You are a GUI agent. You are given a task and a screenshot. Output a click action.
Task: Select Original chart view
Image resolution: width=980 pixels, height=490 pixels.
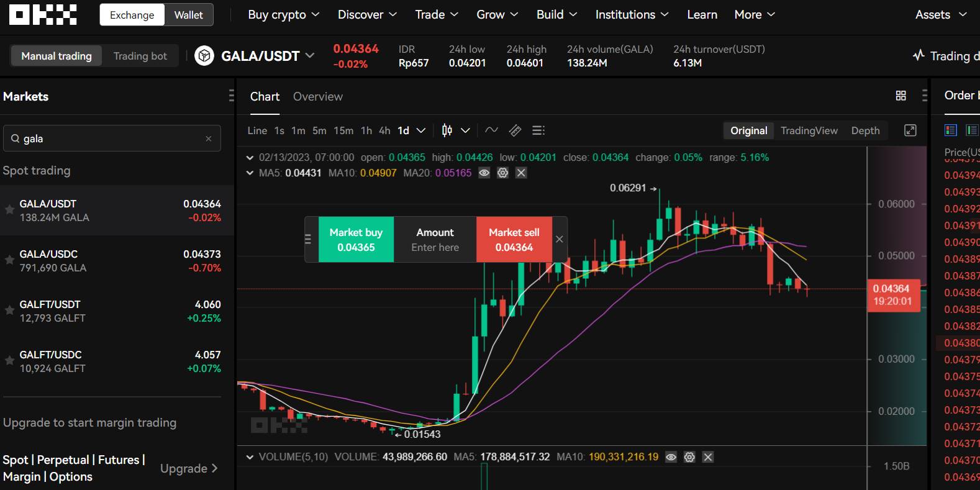tap(748, 130)
